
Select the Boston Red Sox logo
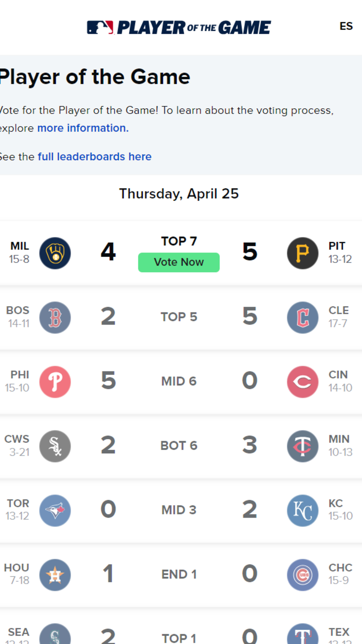click(55, 318)
